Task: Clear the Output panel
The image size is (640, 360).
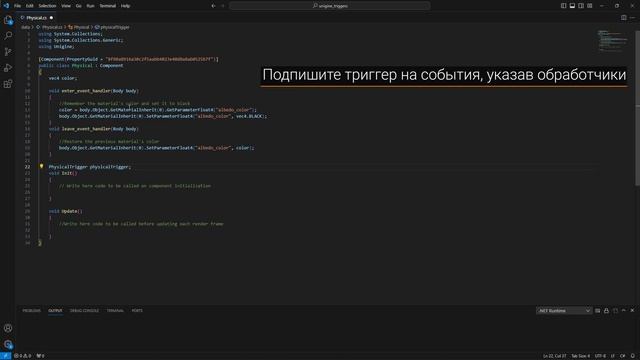Action: coord(598,311)
